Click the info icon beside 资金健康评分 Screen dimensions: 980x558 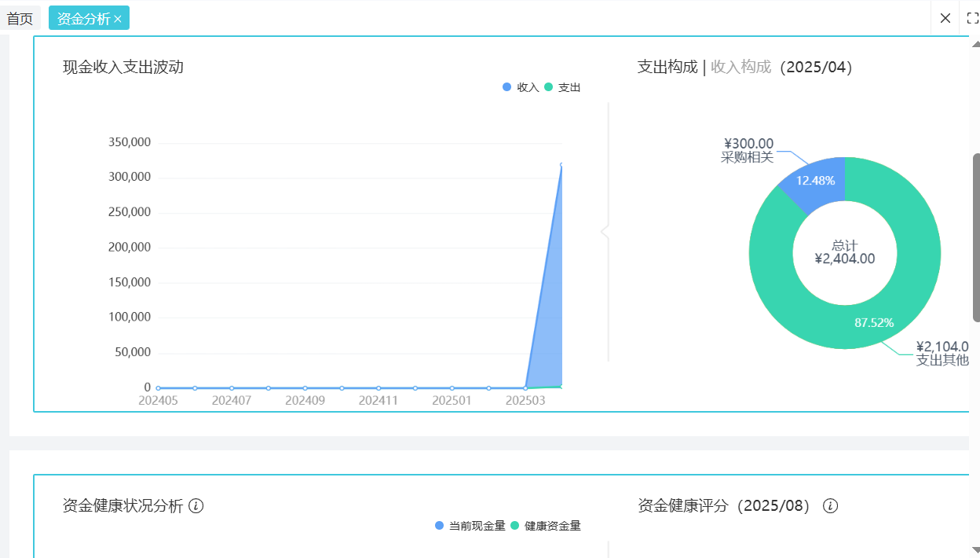[x=830, y=506]
